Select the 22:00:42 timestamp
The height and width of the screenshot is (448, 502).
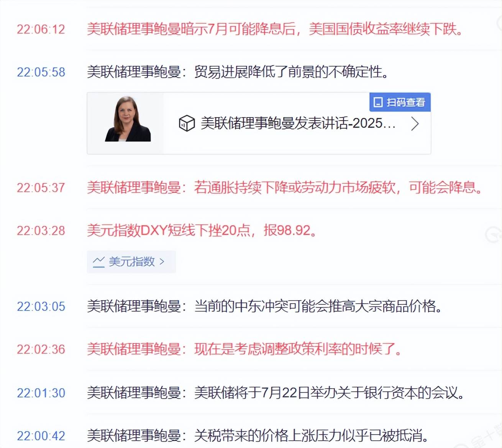[x=41, y=436]
